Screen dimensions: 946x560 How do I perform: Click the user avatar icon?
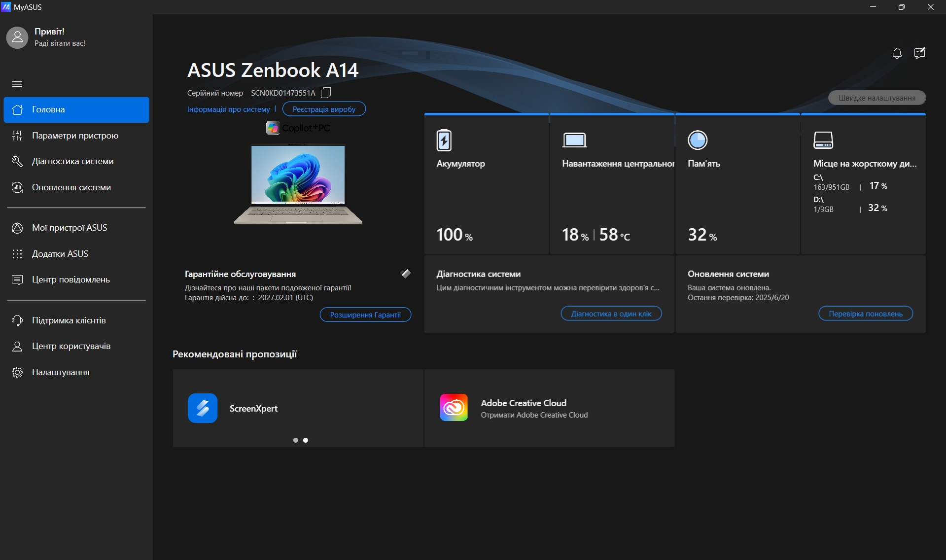click(17, 37)
